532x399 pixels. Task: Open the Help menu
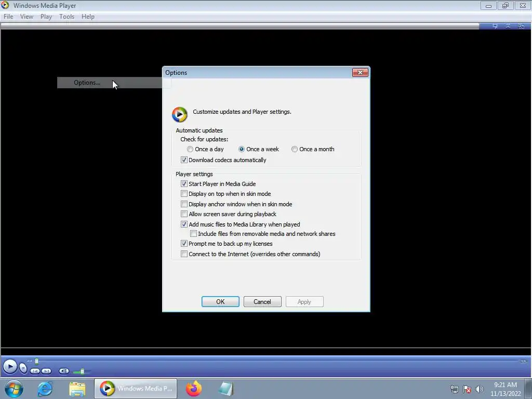[88, 17]
